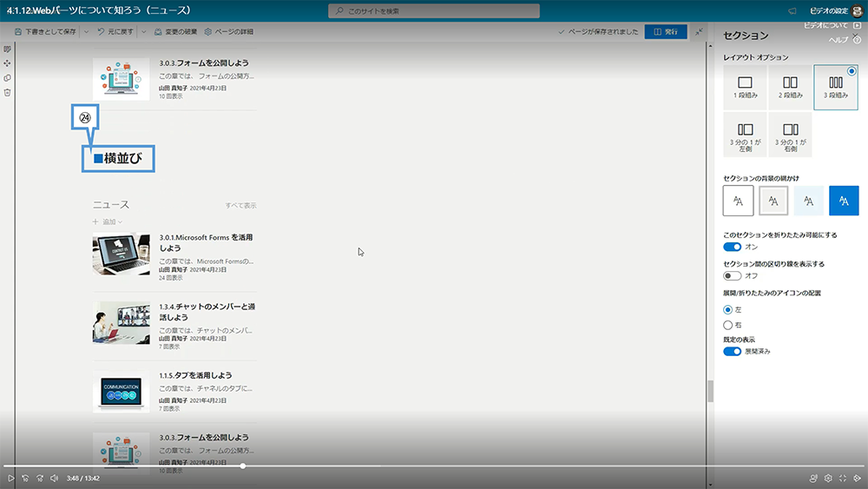
Task: Open the user avatar at top right
Action: pos(858,11)
